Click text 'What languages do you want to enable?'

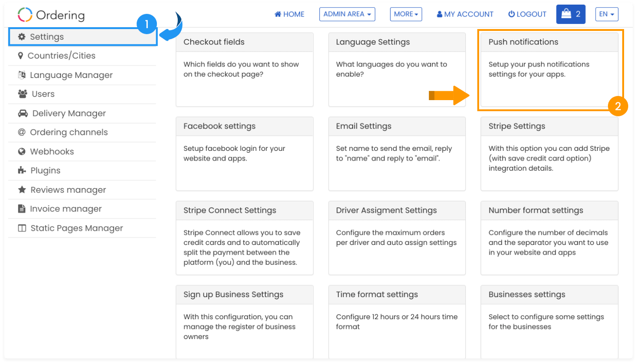pyautogui.click(x=391, y=69)
